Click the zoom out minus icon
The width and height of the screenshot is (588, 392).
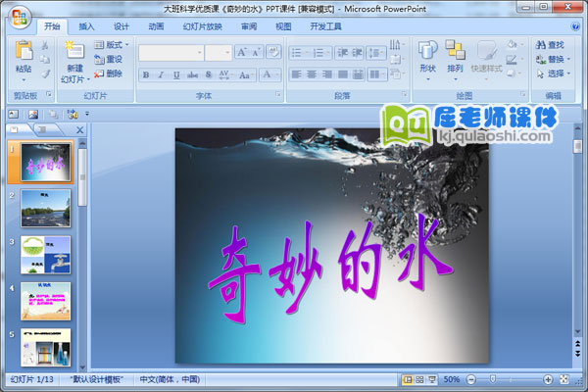[x=471, y=379]
